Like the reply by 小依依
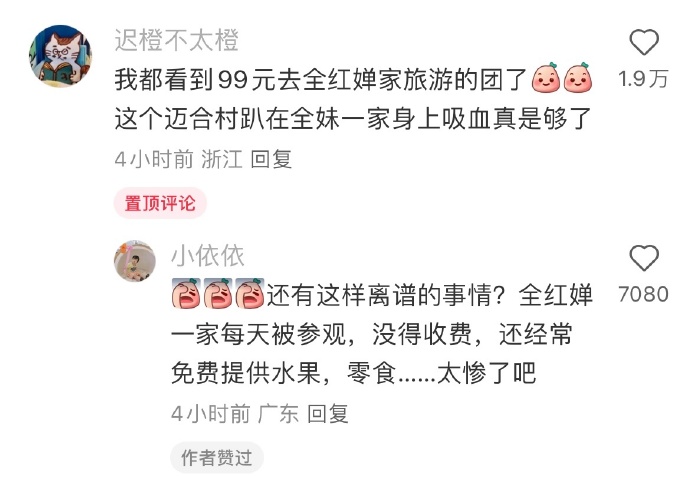 coord(644,257)
